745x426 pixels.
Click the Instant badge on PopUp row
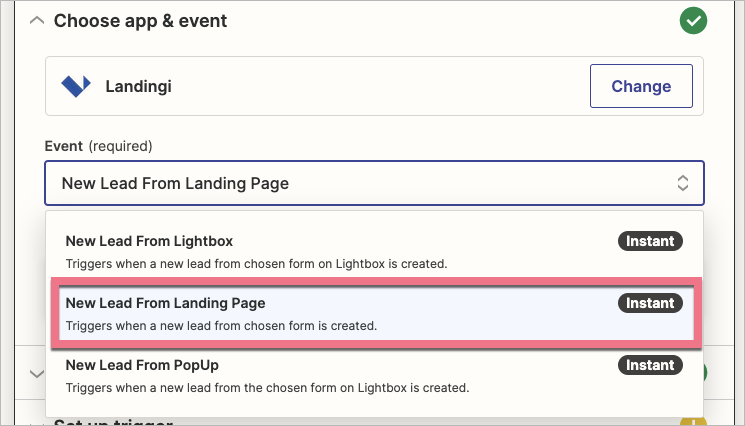click(x=650, y=364)
